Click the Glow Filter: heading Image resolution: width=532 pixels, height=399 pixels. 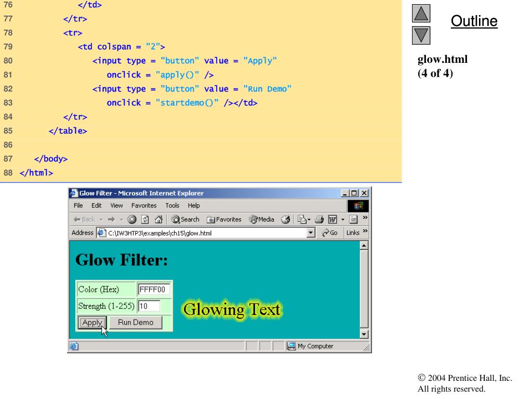click(122, 260)
